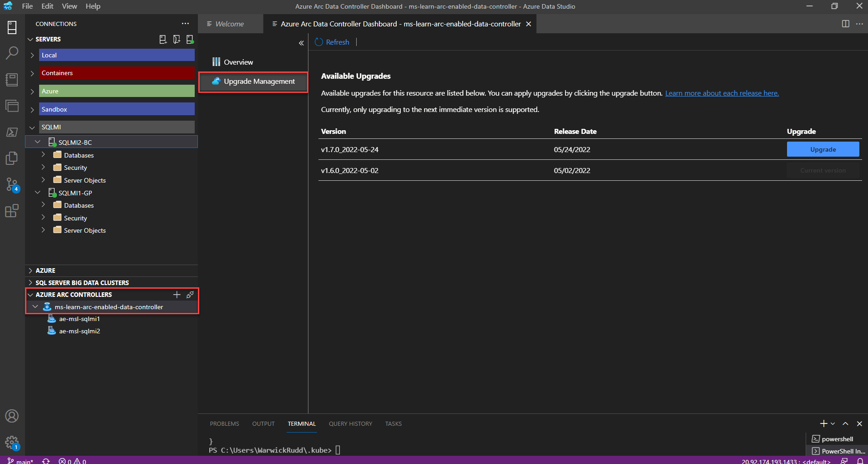Open the Help menu
This screenshot has height=464, width=868.
pyautogui.click(x=93, y=6)
